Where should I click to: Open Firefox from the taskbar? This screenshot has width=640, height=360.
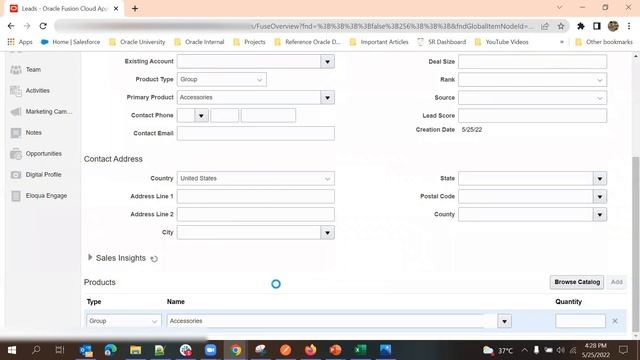(310, 350)
